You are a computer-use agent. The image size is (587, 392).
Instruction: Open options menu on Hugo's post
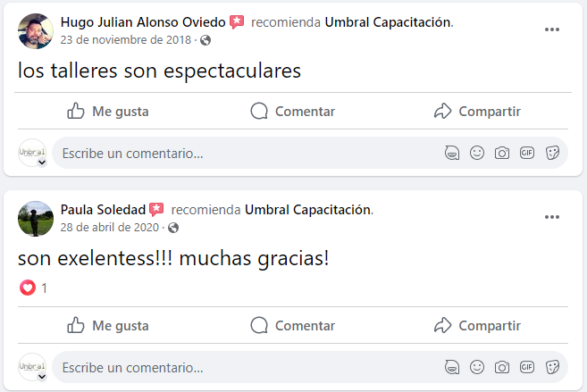click(552, 29)
